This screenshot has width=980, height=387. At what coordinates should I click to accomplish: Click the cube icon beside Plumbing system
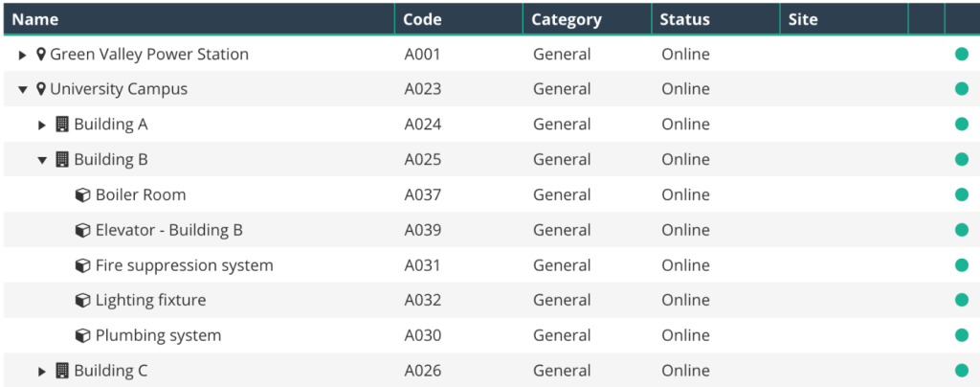point(83,336)
